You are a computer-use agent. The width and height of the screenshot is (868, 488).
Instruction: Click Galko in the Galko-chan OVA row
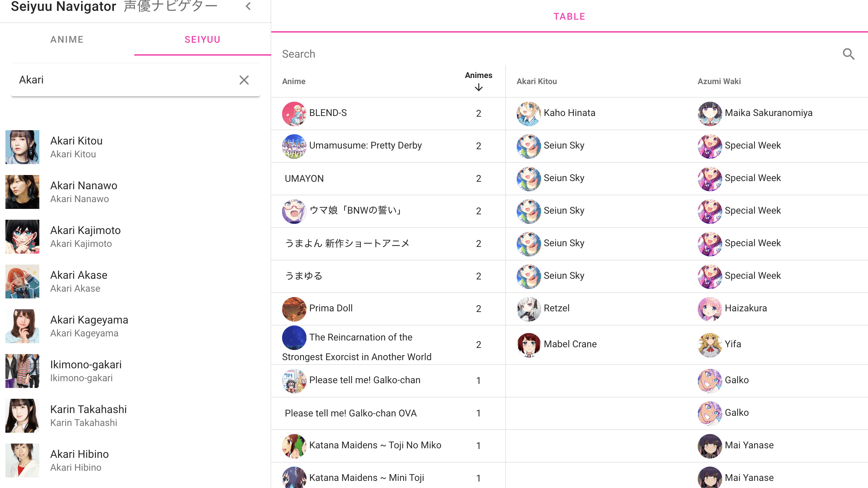(737, 412)
